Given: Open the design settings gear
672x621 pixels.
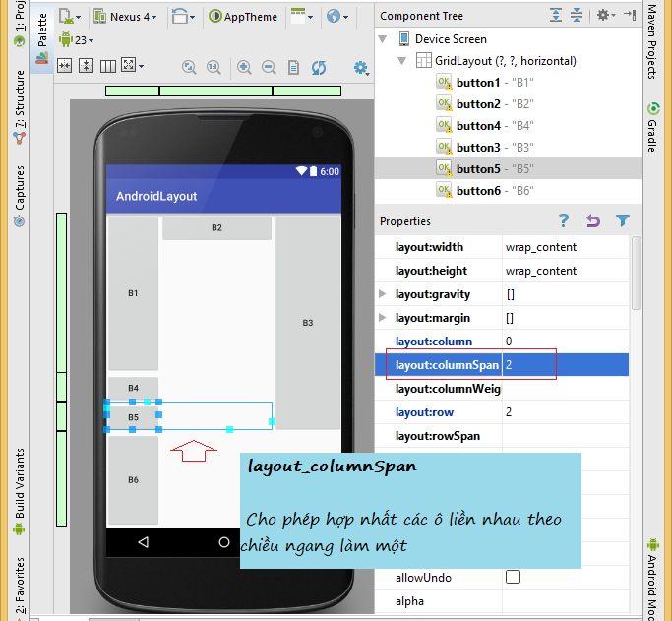Looking at the screenshot, I should pos(361,68).
